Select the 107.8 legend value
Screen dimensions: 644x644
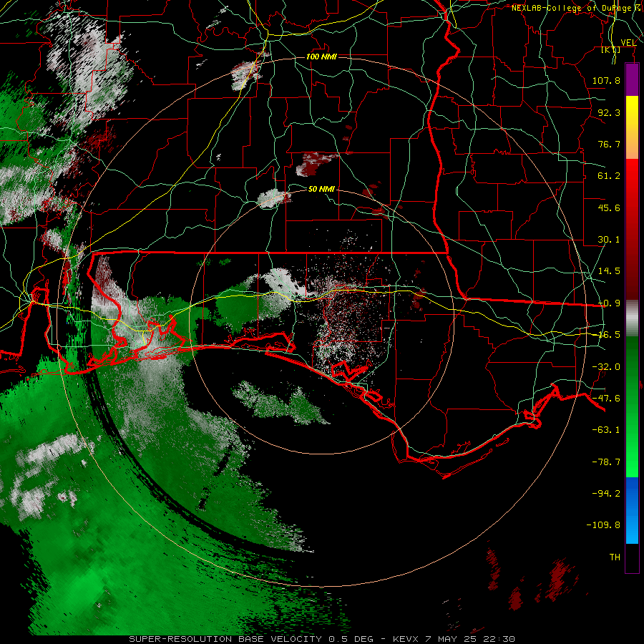(x=606, y=80)
